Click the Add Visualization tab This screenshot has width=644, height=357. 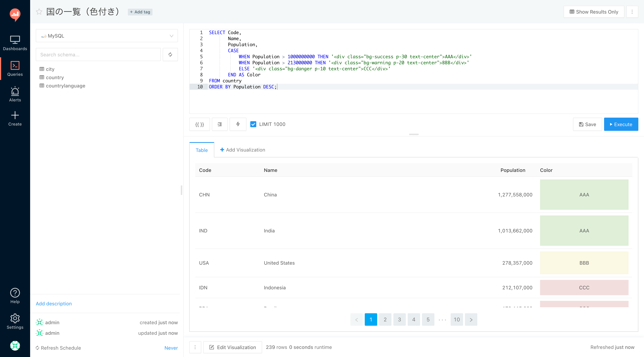[242, 150]
